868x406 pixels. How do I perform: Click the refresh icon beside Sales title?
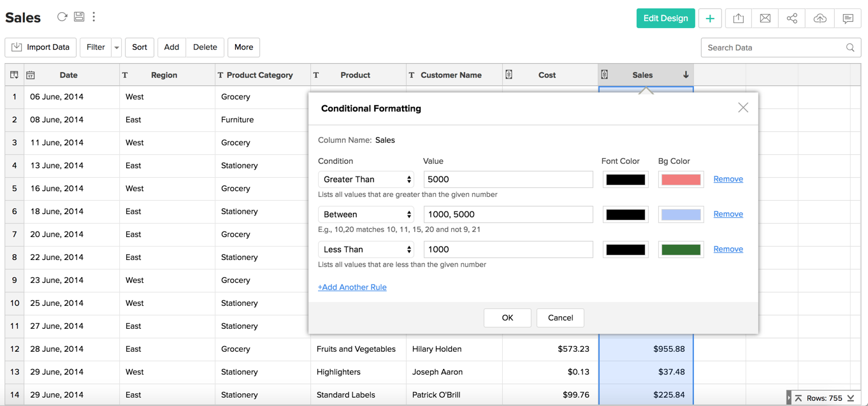pos(62,17)
